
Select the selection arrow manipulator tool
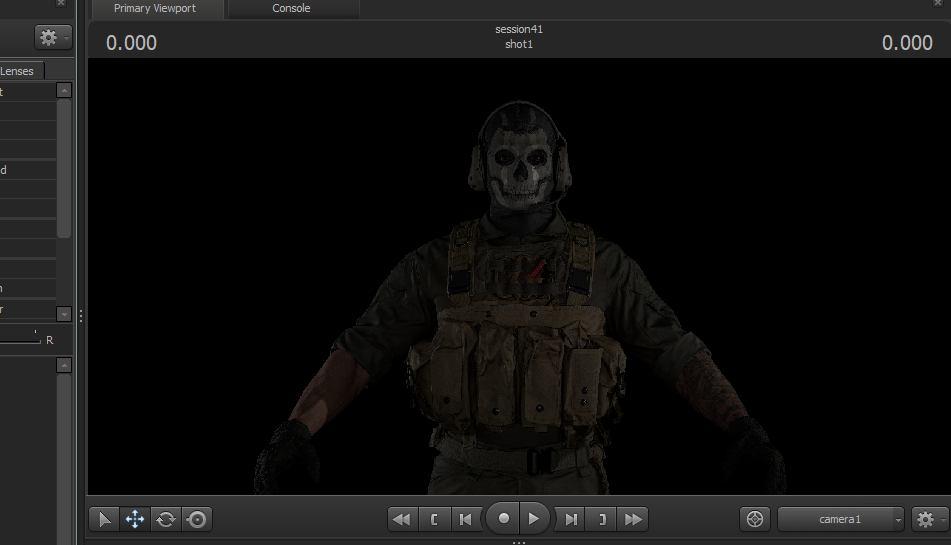pos(104,520)
